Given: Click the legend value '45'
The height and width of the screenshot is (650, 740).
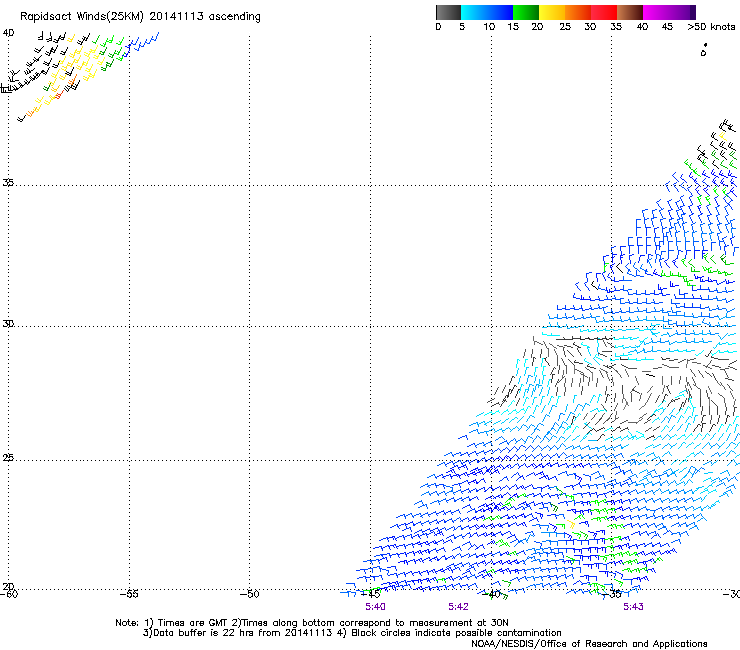Looking at the screenshot, I should (667, 27).
